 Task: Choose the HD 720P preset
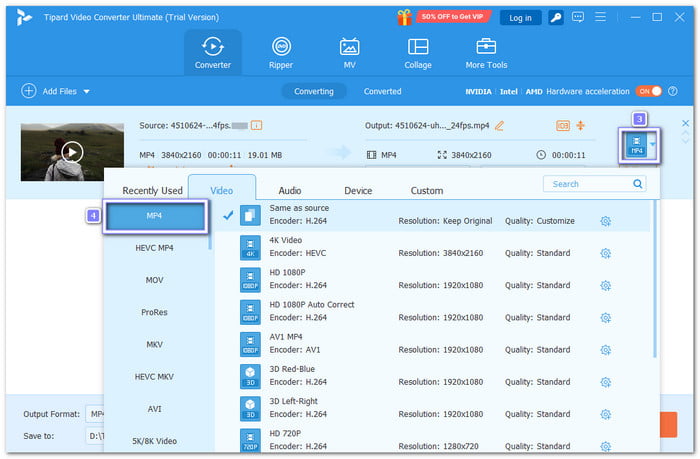click(x=432, y=439)
